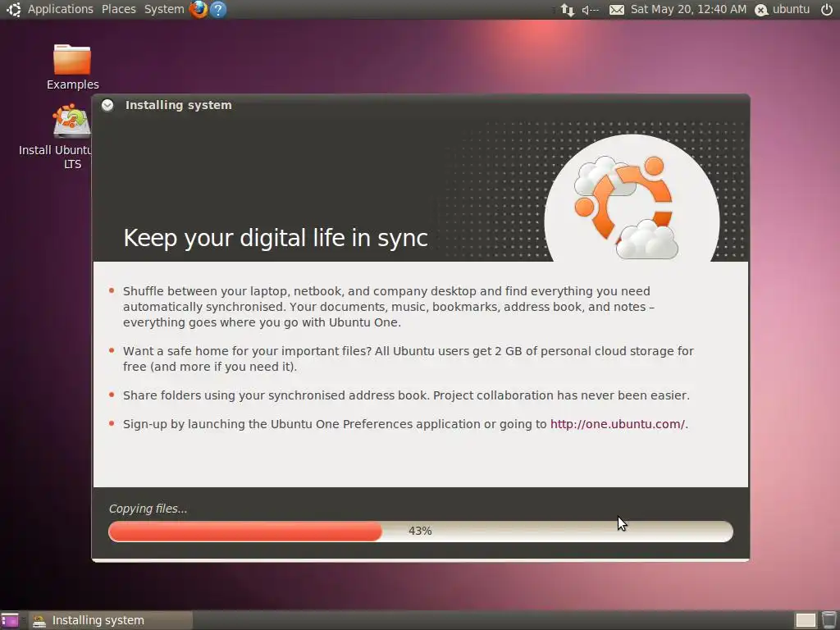Click the Show Desktop icon in bottom panel
Image resolution: width=840 pixels, height=630 pixels.
[10, 620]
